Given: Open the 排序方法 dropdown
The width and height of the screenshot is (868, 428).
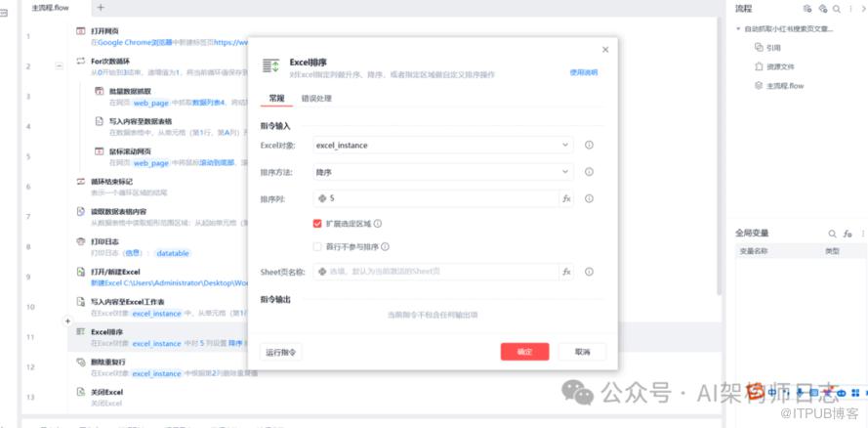Looking at the screenshot, I should click(x=443, y=172).
